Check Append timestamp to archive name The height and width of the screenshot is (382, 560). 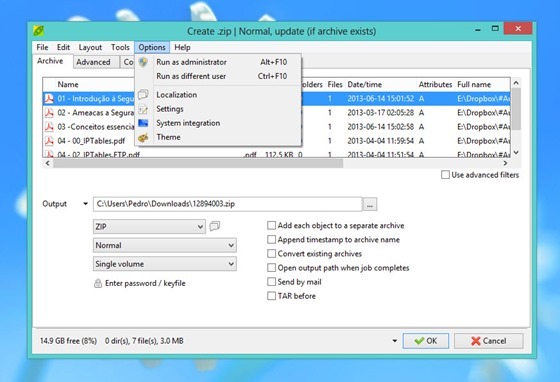pos(271,240)
